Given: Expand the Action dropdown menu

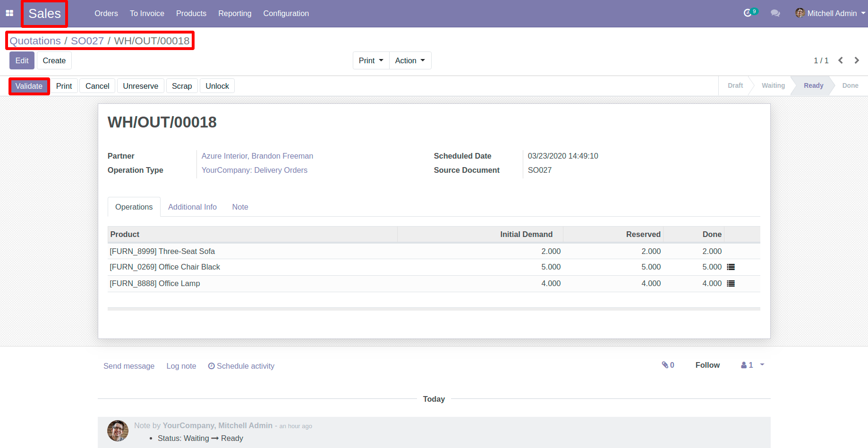Looking at the screenshot, I should pyautogui.click(x=410, y=60).
